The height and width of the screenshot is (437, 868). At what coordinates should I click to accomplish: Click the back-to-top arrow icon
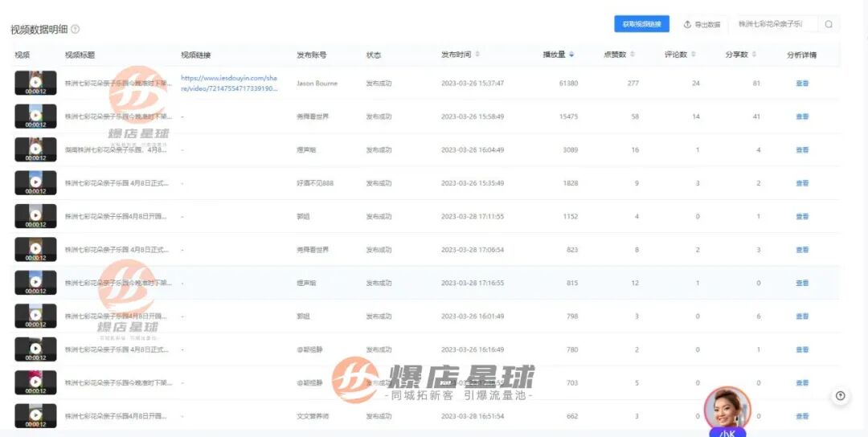tap(841, 395)
